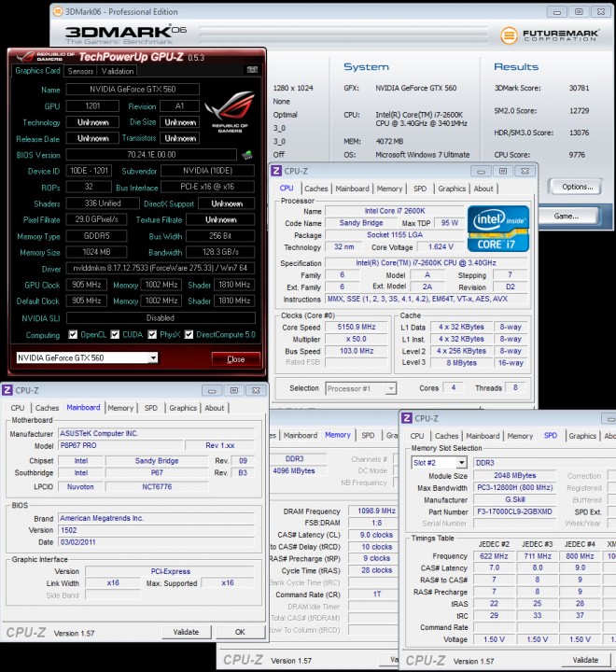Toggle the OpenCL checkbox
The width and height of the screenshot is (616, 672).
pyautogui.click(x=73, y=335)
